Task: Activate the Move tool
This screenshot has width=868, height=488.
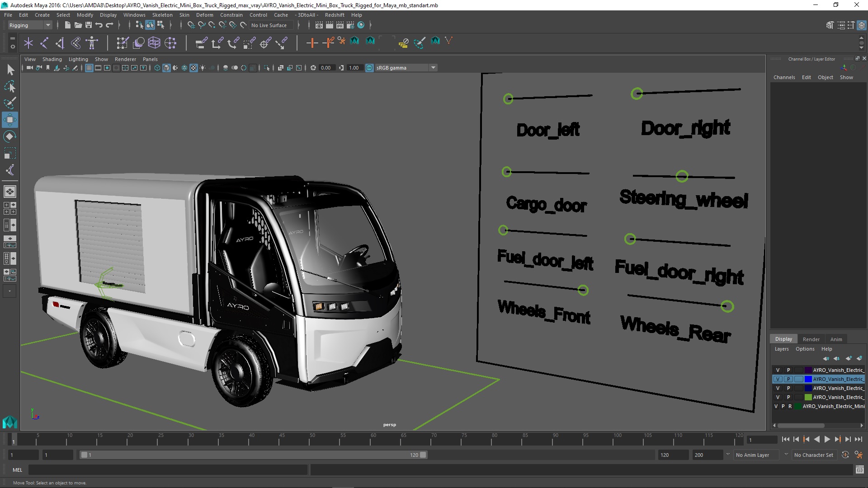Action: [x=10, y=120]
